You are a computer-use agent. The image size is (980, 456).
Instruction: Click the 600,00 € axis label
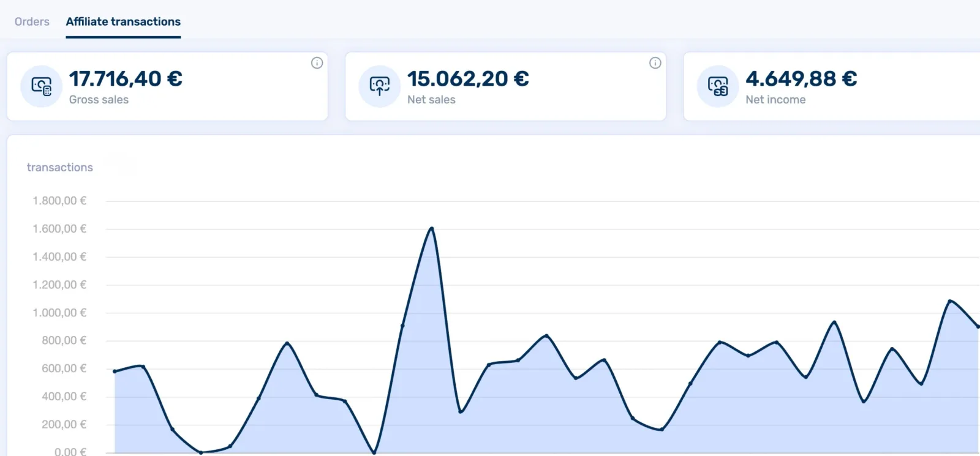pos(64,368)
